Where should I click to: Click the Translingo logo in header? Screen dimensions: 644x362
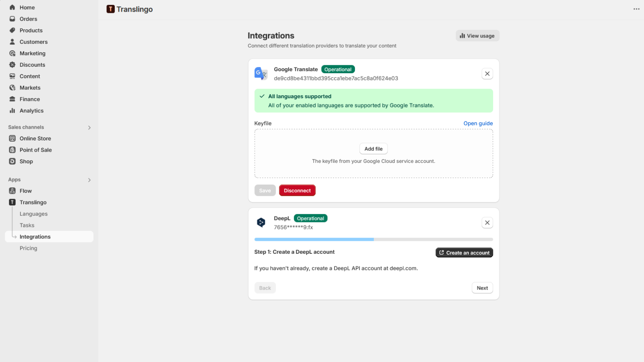pos(111,9)
